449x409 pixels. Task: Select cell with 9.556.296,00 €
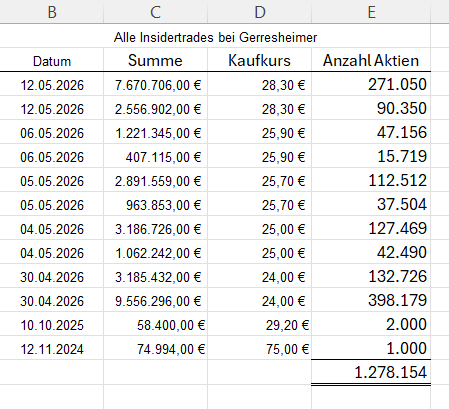point(155,301)
